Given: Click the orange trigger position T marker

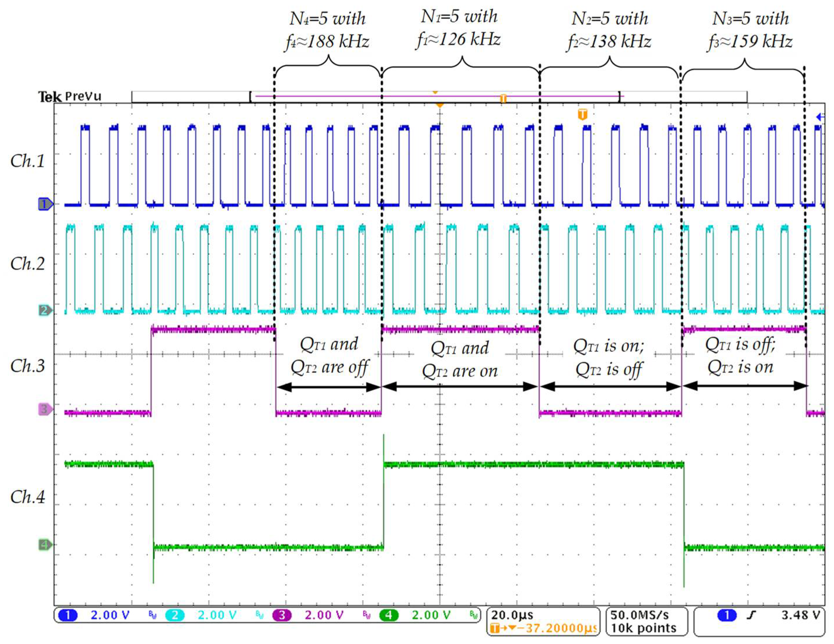Looking at the screenshot, I should [582, 114].
